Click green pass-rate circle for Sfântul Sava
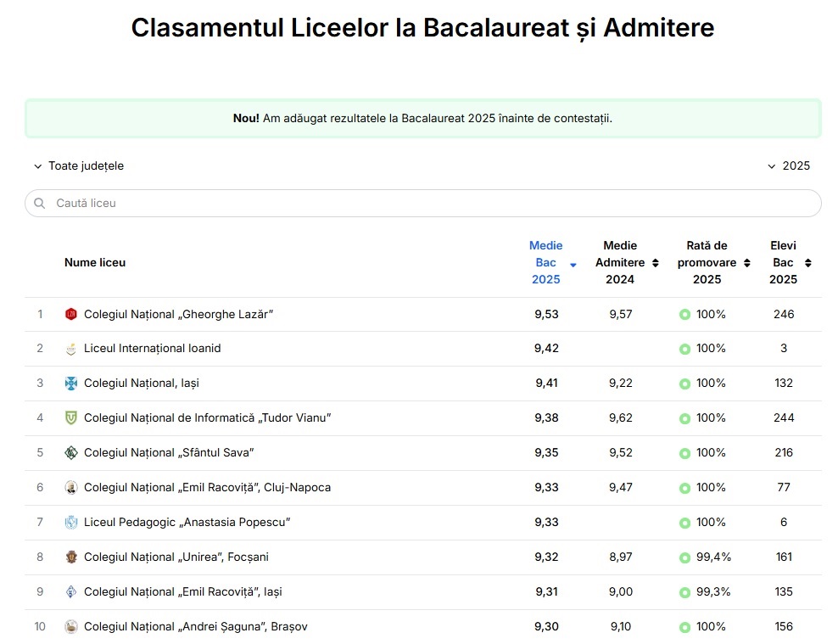 (684, 454)
